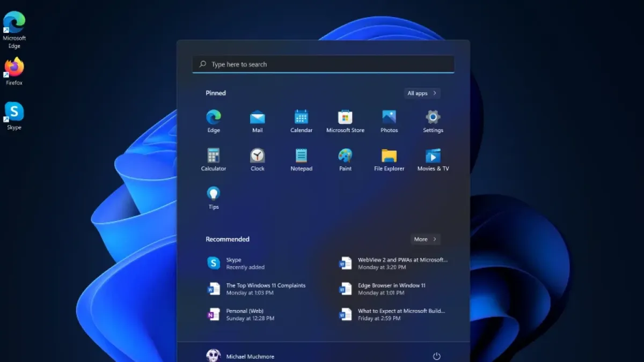Expand the All apps list

[x=422, y=93]
